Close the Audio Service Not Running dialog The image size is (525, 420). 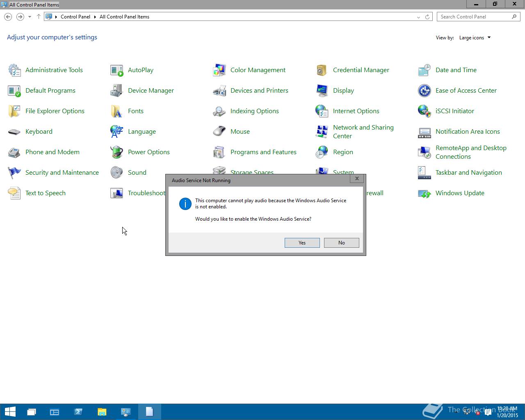(x=357, y=178)
